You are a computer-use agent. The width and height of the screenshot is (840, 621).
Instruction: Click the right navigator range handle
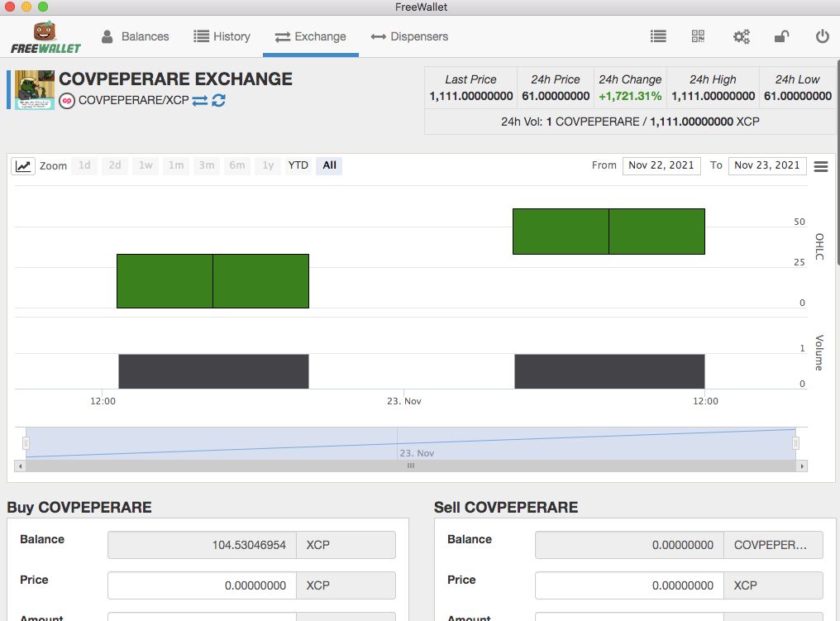coord(795,443)
